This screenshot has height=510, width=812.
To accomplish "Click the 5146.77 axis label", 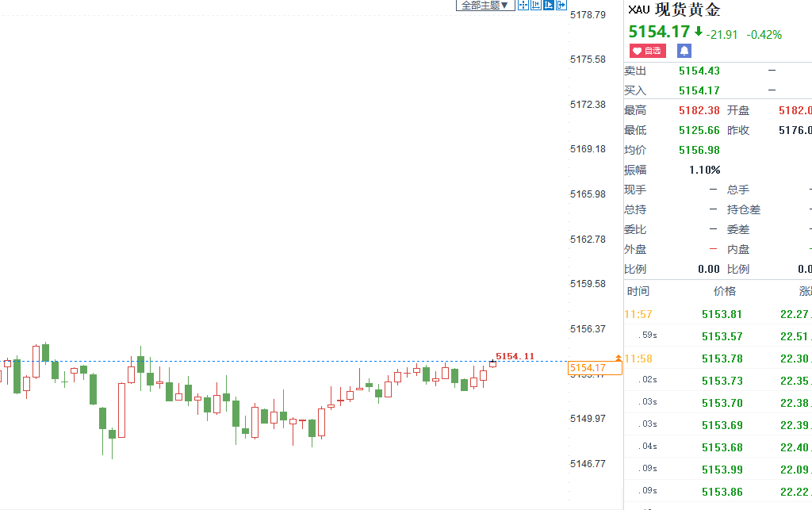I will tap(588, 464).
